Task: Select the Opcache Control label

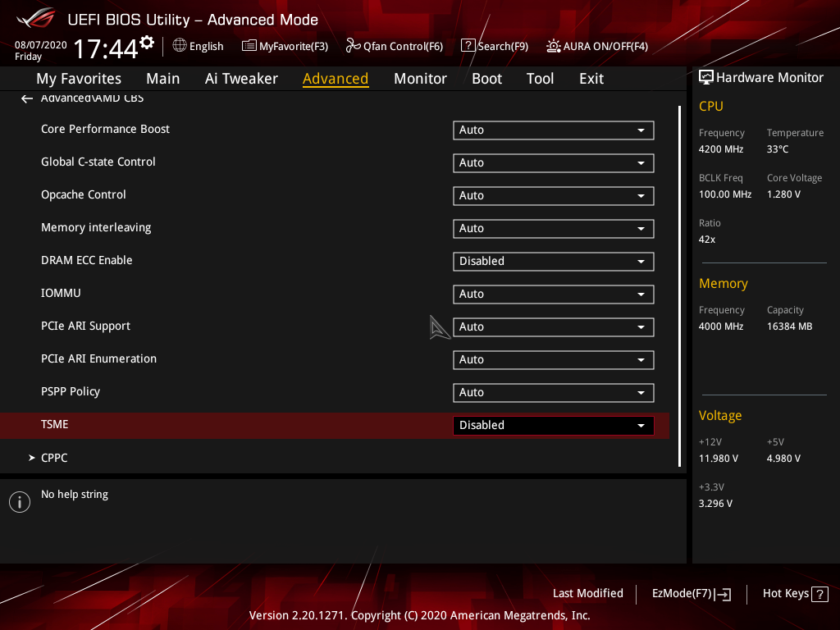Action: (x=83, y=194)
